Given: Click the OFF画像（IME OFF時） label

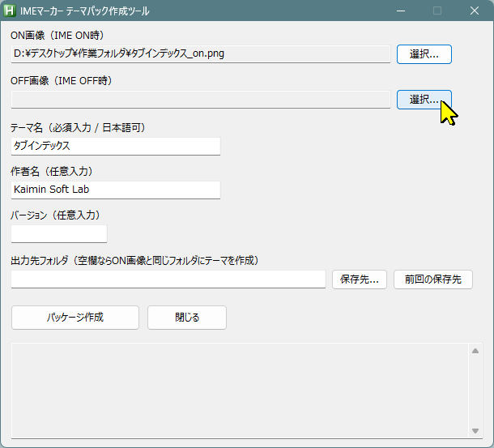Looking at the screenshot, I should click(61, 81).
